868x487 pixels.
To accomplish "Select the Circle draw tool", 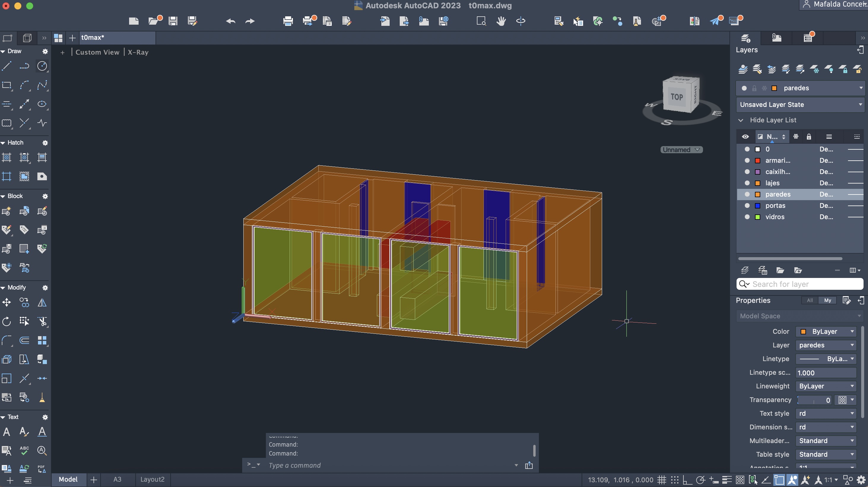I will [42, 66].
